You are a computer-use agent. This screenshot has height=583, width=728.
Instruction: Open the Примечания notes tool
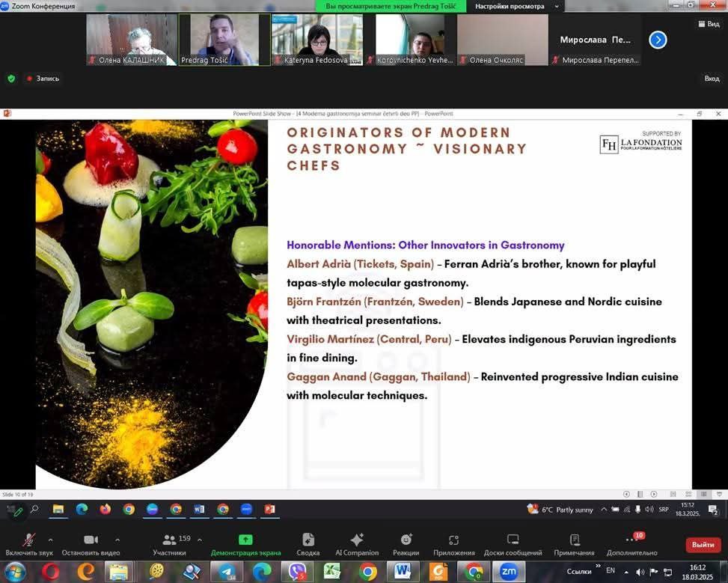[574, 540]
